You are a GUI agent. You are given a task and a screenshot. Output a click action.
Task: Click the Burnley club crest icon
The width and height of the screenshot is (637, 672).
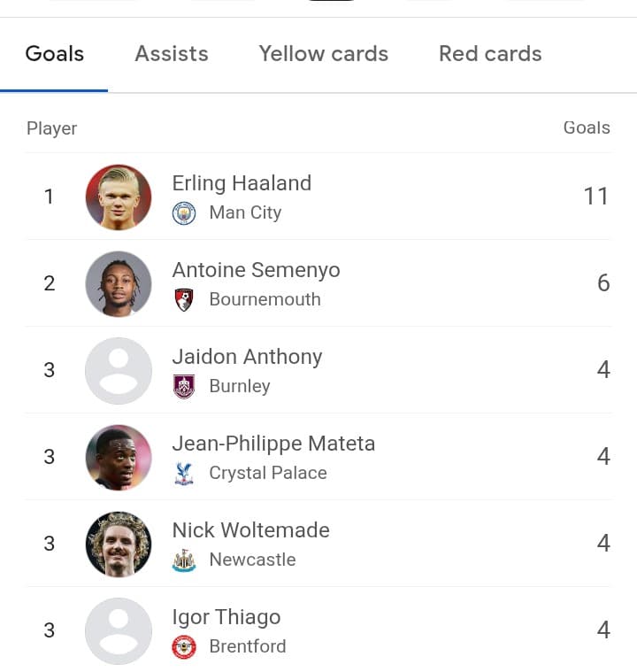(184, 386)
